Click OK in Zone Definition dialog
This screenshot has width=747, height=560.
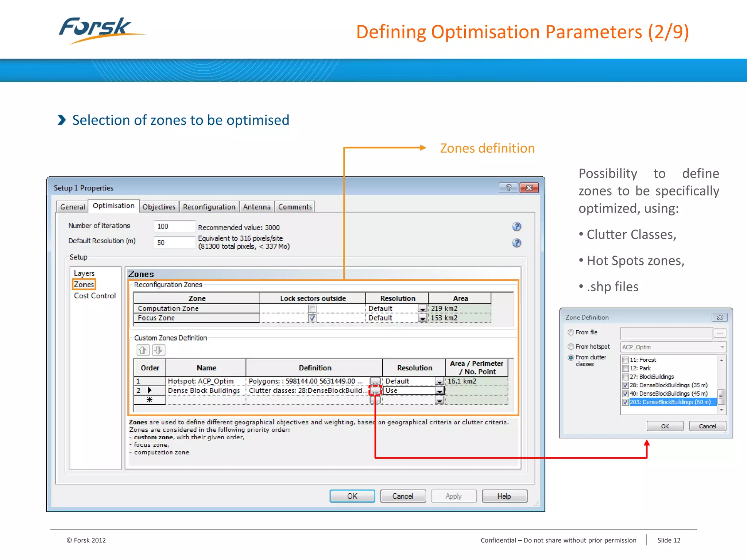(665, 426)
